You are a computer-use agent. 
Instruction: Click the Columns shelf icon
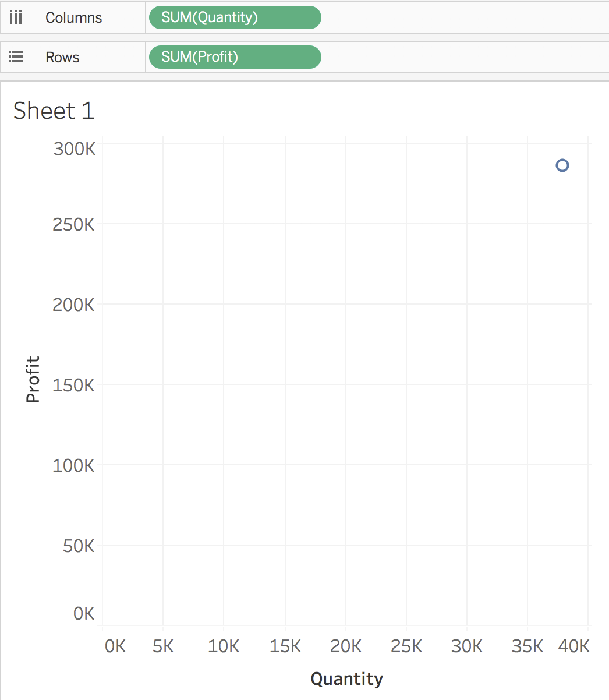[x=16, y=17]
